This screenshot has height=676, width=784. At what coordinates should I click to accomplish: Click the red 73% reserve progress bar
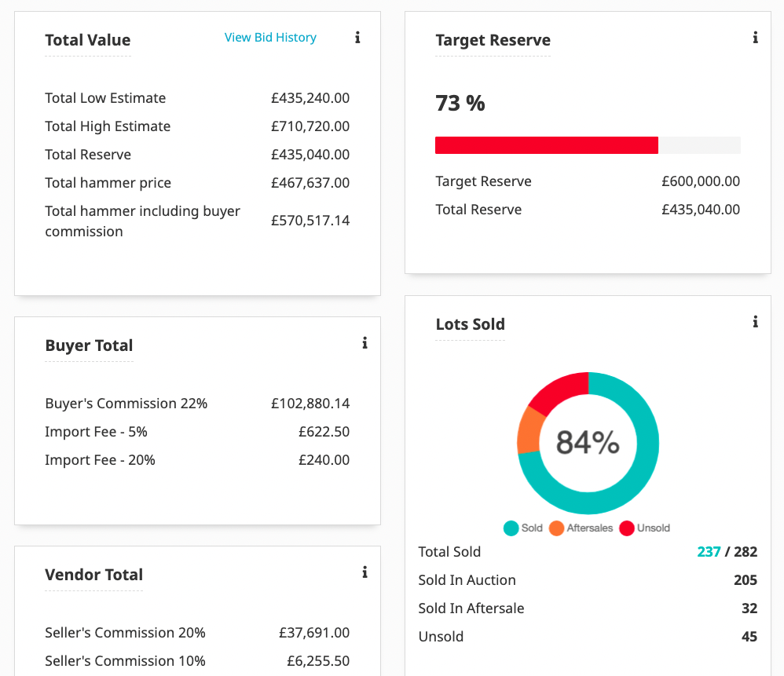pos(546,144)
